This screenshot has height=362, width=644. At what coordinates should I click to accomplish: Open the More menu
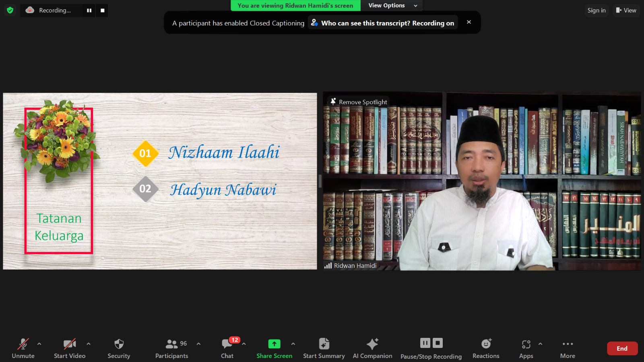tap(568, 348)
